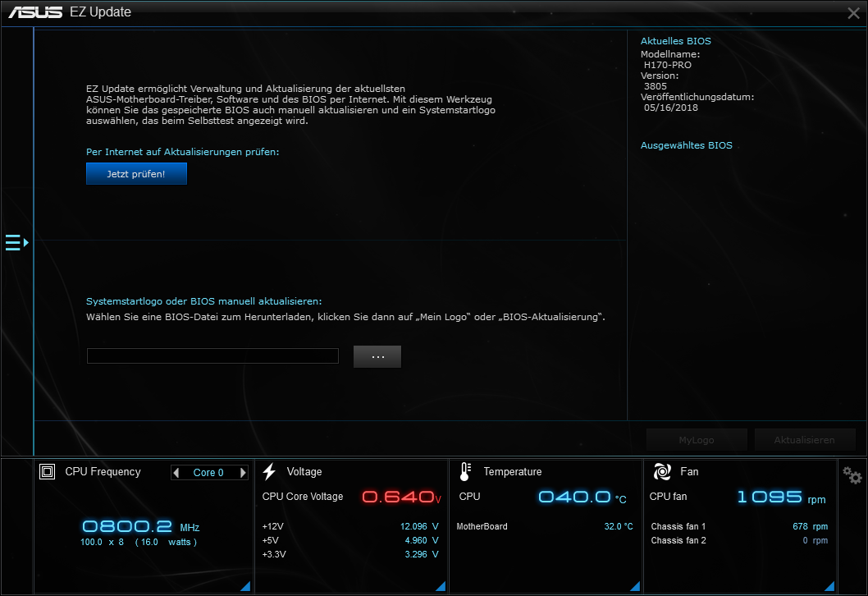
Task: Click the Per Internet auf Aktualisierungen prüfen label
Action: tap(183, 152)
